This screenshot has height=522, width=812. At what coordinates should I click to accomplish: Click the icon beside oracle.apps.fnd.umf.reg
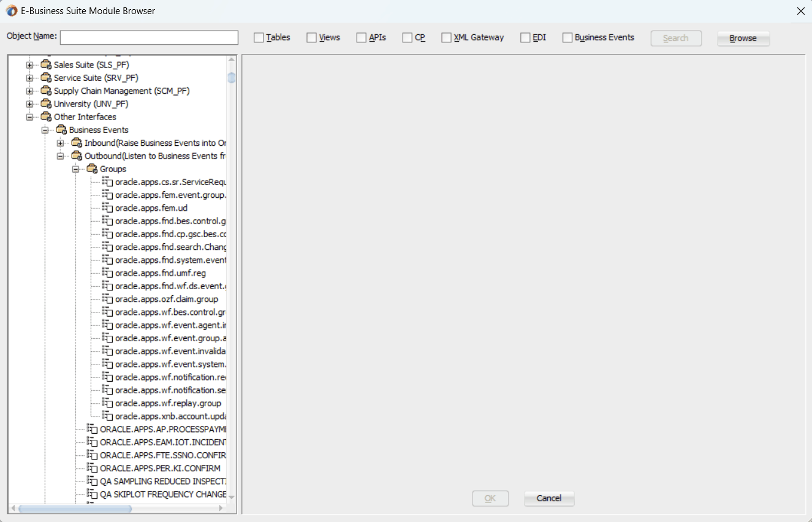pos(107,273)
